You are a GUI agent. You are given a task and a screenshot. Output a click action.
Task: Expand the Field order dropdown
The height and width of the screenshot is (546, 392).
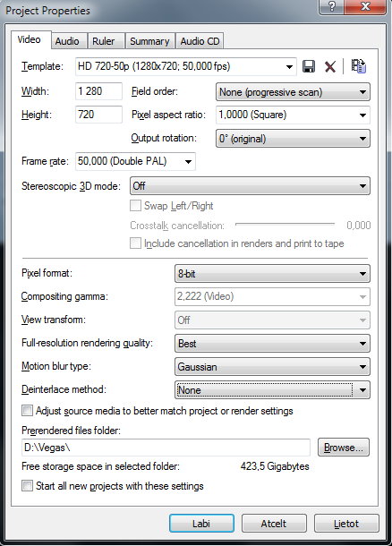pyautogui.click(x=293, y=92)
